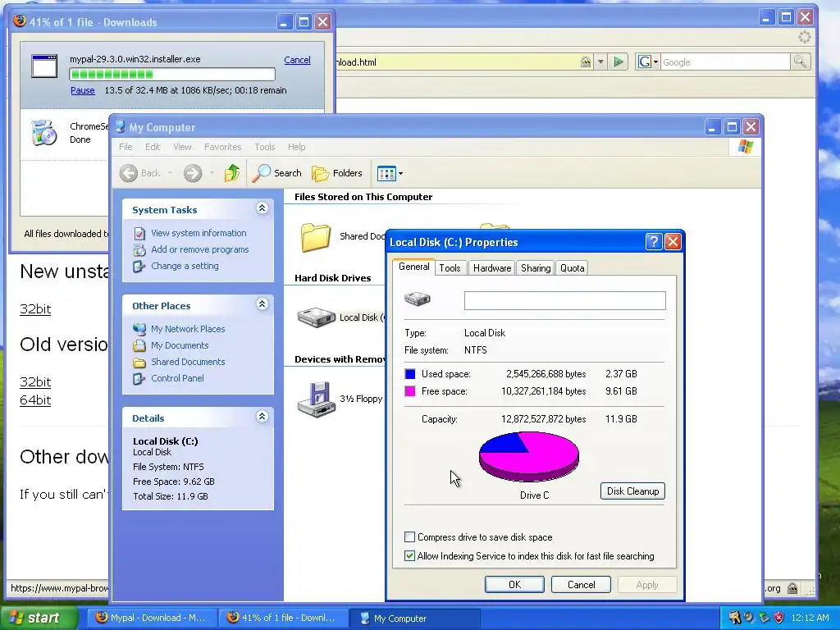The height and width of the screenshot is (630, 840).
Task: Click Change a setting
Action: pos(185,266)
